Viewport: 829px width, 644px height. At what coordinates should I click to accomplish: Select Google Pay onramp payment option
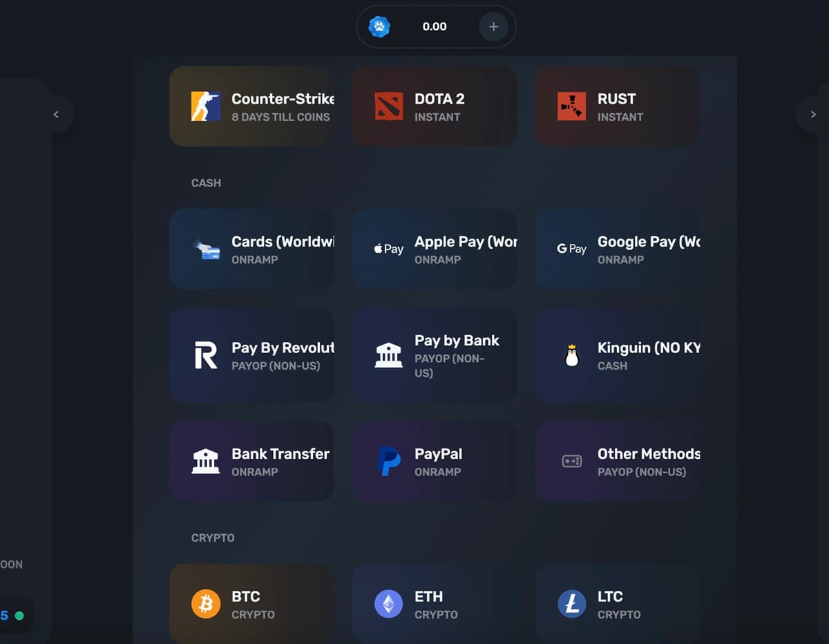pos(618,249)
